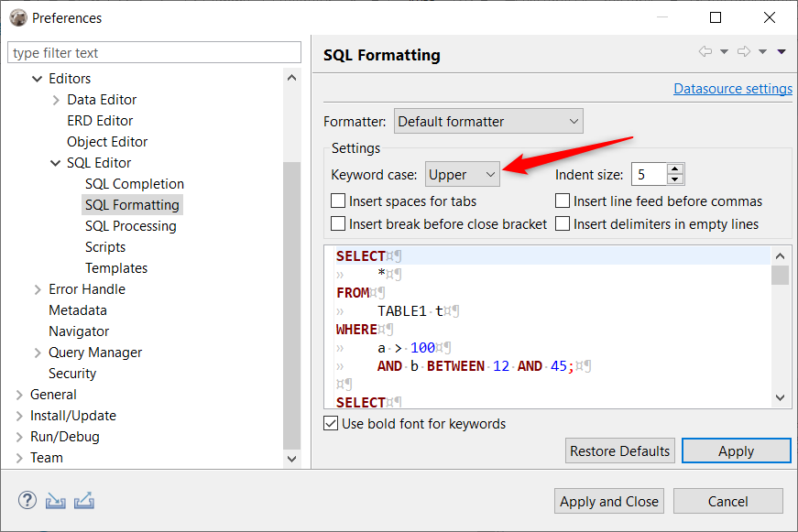This screenshot has height=532, width=798.
Task: Expand the Query Manager node
Action: tap(38, 353)
